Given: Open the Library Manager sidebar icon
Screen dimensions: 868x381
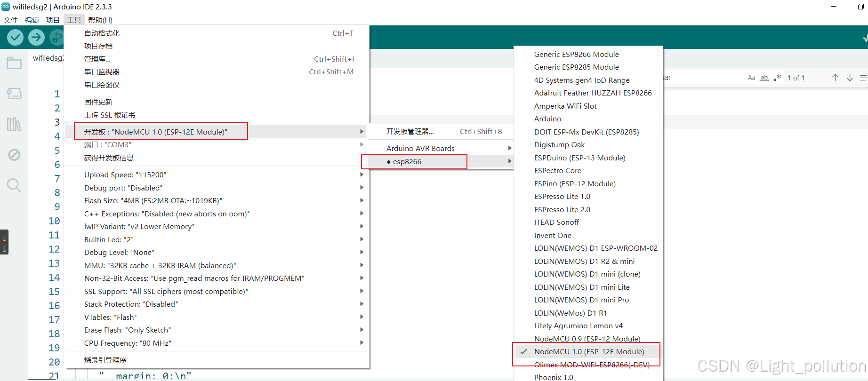Looking at the screenshot, I should tap(14, 124).
